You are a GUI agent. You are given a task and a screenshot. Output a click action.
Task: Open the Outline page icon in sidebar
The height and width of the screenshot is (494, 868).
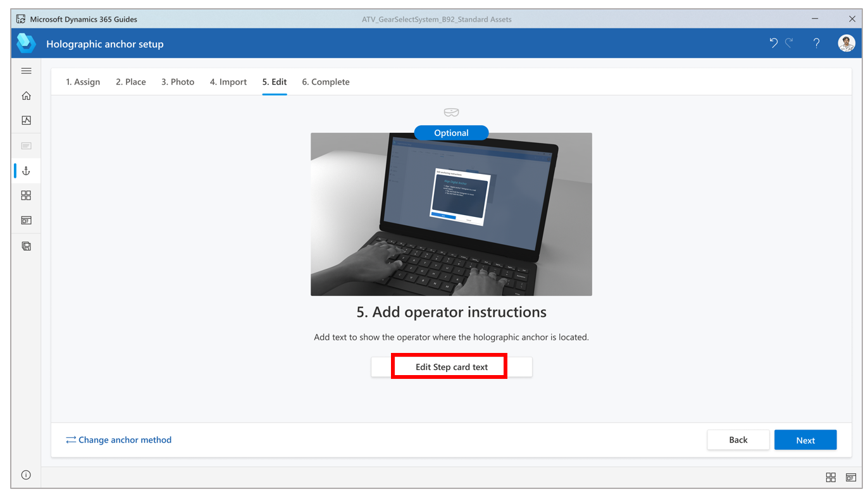[26, 145]
